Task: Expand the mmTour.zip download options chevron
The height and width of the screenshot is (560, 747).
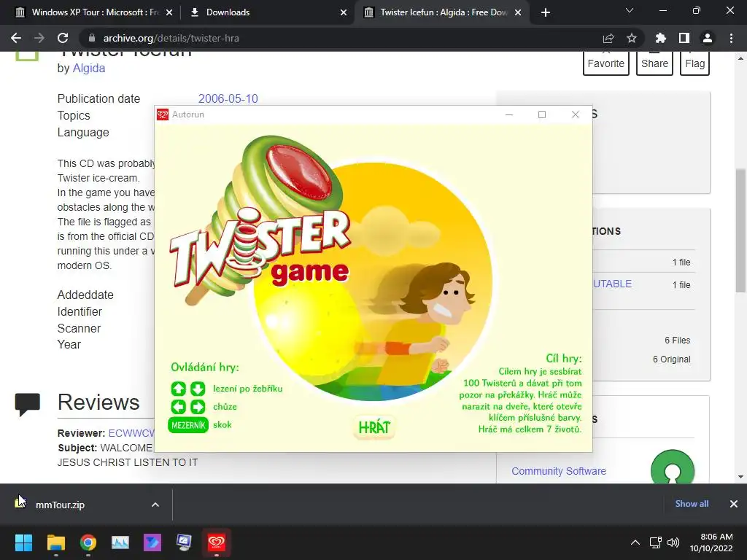Action: (x=155, y=505)
